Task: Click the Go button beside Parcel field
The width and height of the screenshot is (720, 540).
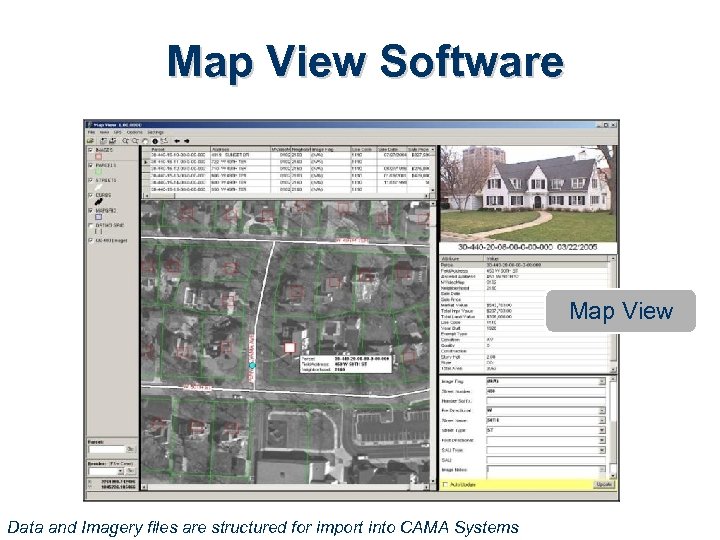Action: point(130,449)
